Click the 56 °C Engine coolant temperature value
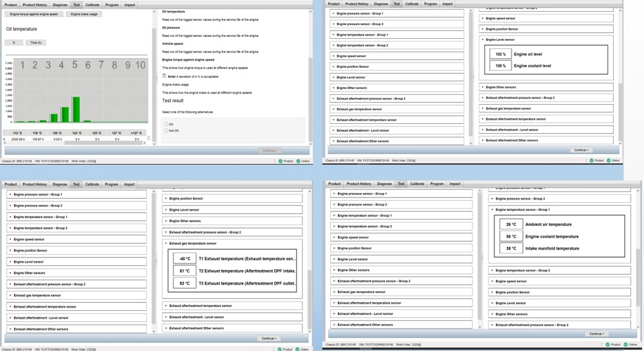 click(511, 236)
